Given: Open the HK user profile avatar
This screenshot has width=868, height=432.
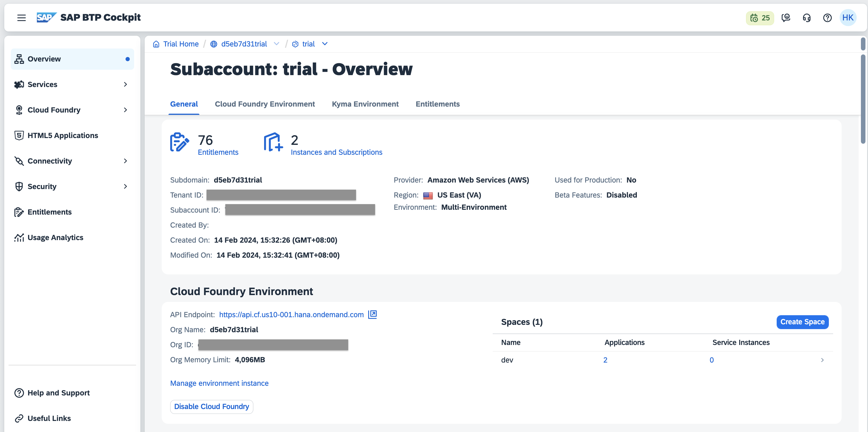Looking at the screenshot, I should click(848, 18).
